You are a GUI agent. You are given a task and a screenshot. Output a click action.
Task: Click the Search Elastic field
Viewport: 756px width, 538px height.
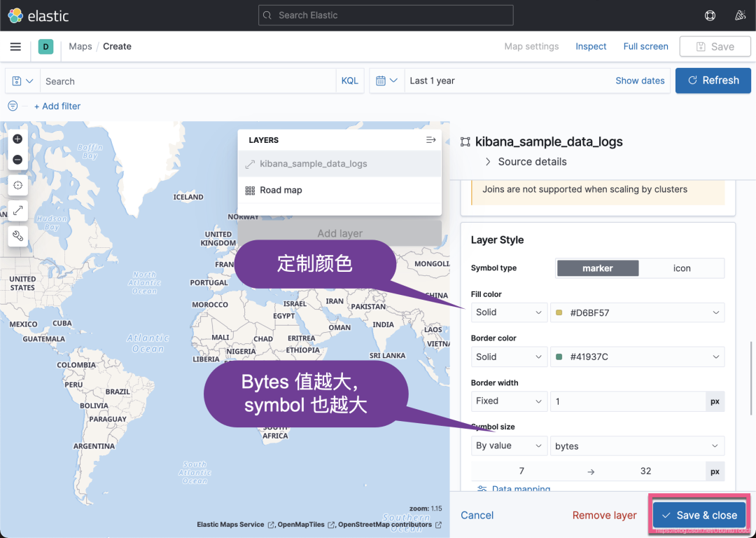[386, 15]
